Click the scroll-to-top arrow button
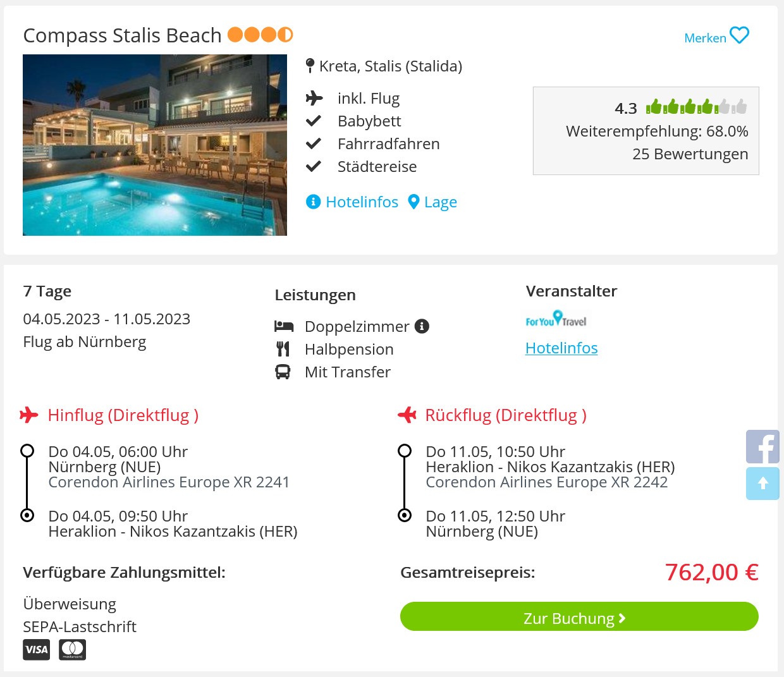Image resolution: width=784 pixels, height=677 pixels. point(763,484)
